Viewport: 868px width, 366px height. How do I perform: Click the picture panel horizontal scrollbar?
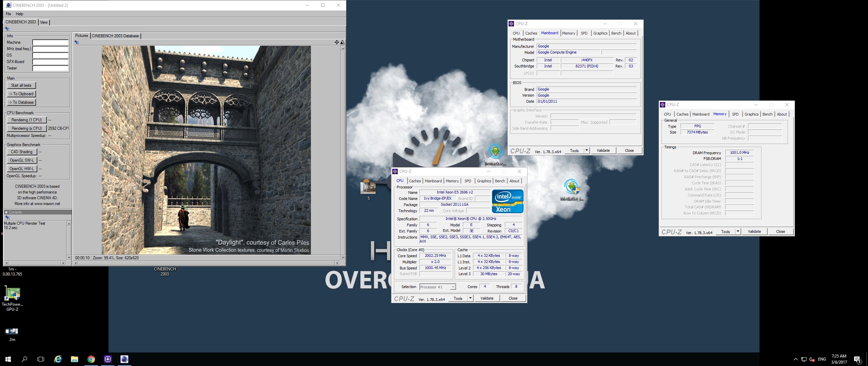pyautogui.click(x=206, y=263)
